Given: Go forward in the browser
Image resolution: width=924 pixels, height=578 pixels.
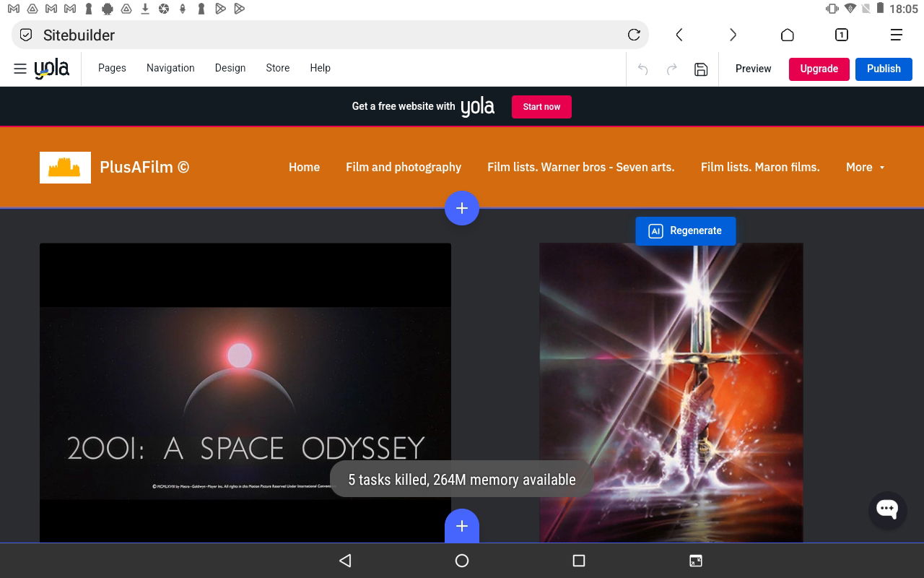Looking at the screenshot, I should 733,35.
